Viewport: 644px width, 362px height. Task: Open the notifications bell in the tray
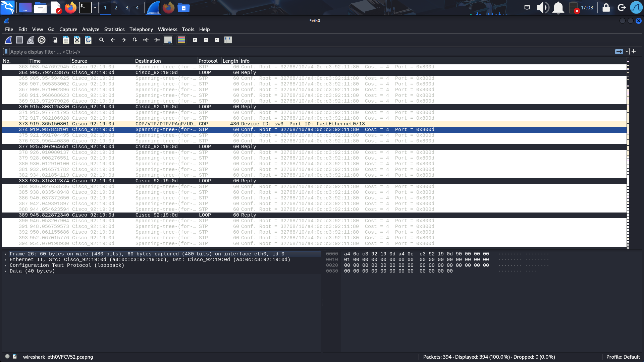point(558,7)
